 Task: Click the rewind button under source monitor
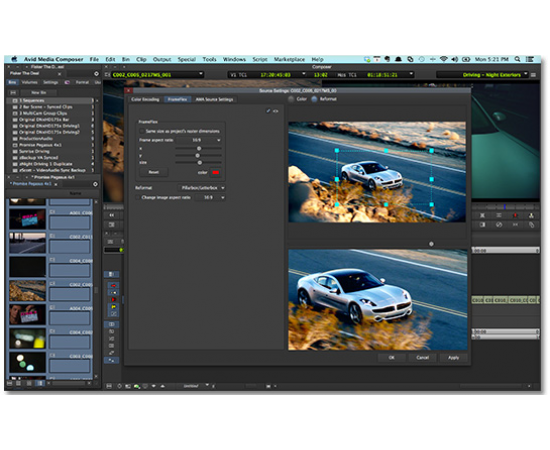[x=112, y=215]
